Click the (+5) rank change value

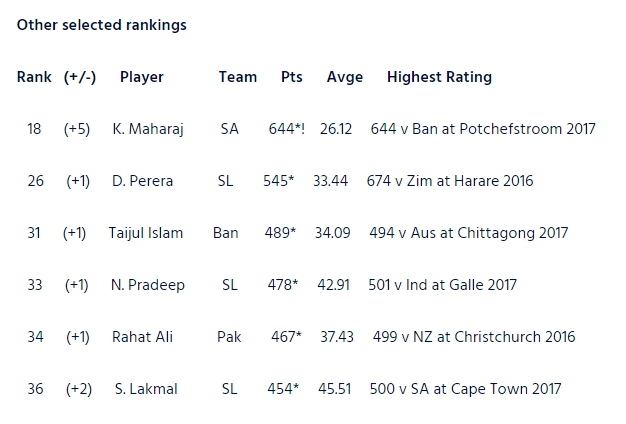(77, 129)
